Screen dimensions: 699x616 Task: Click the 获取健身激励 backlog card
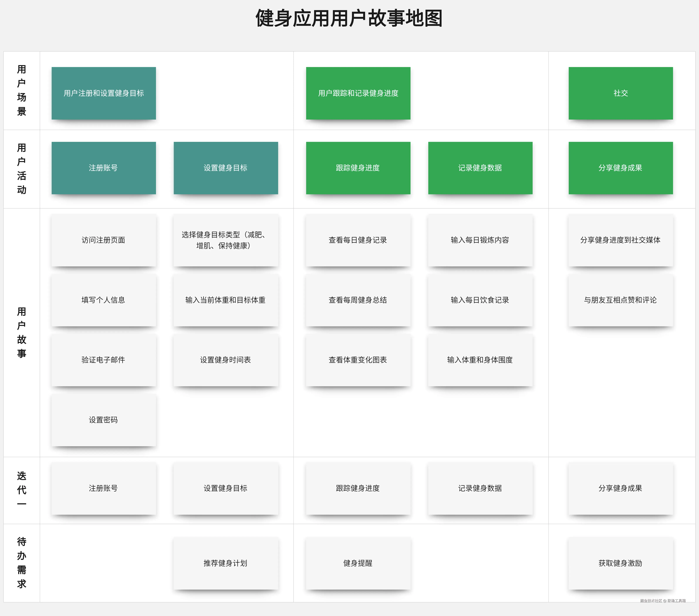coord(620,563)
